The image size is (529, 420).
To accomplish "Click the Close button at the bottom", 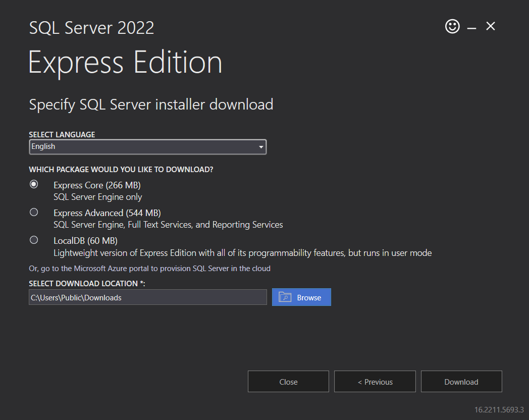I will click(x=288, y=382).
